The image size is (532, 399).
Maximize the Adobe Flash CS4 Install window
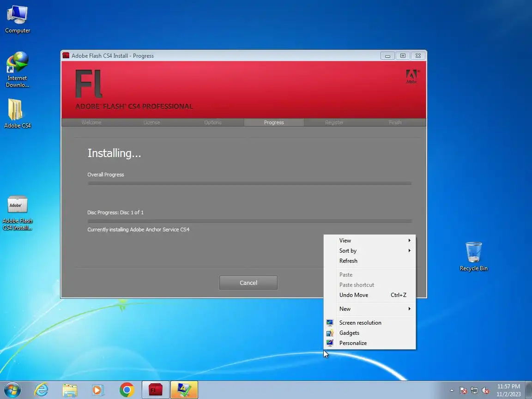[x=403, y=55]
